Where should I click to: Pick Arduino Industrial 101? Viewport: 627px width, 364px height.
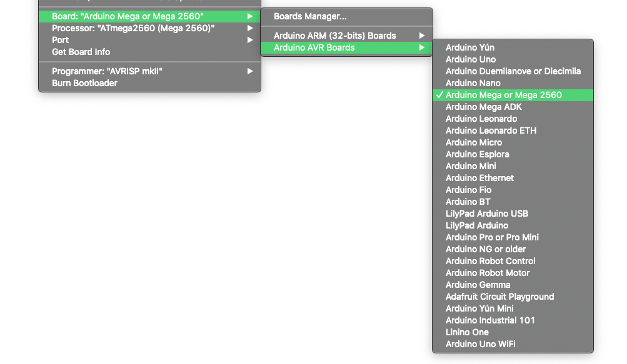tap(513, 320)
